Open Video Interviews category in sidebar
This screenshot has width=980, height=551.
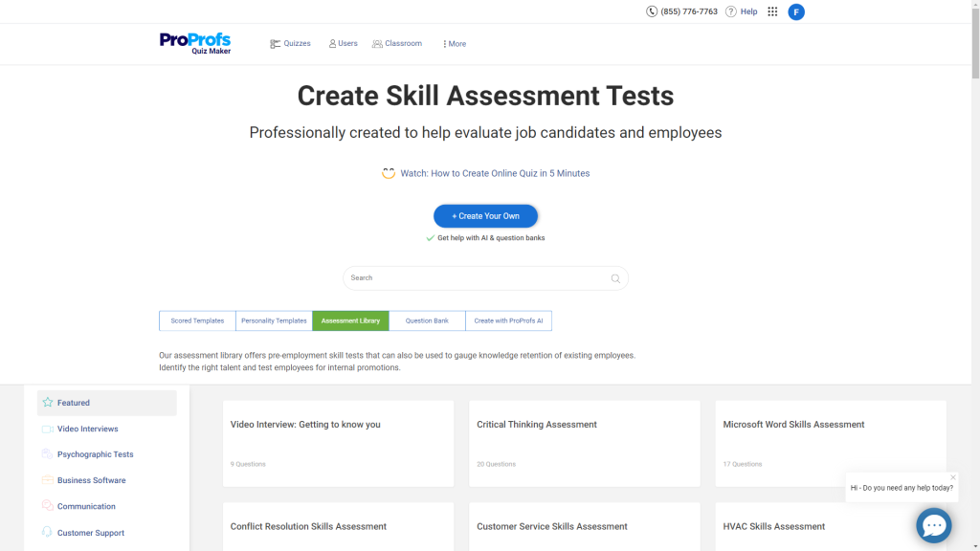click(87, 429)
